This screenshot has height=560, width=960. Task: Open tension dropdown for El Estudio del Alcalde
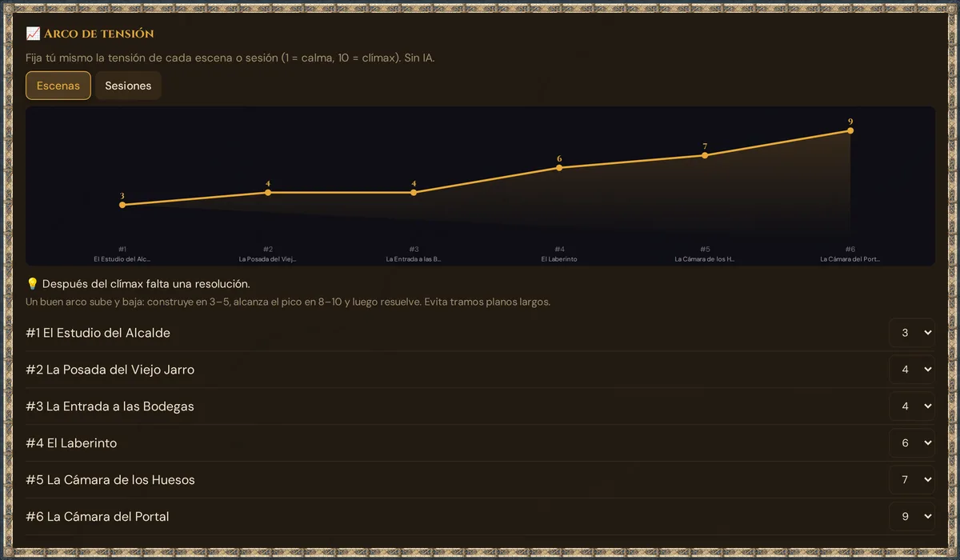(912, 333)
